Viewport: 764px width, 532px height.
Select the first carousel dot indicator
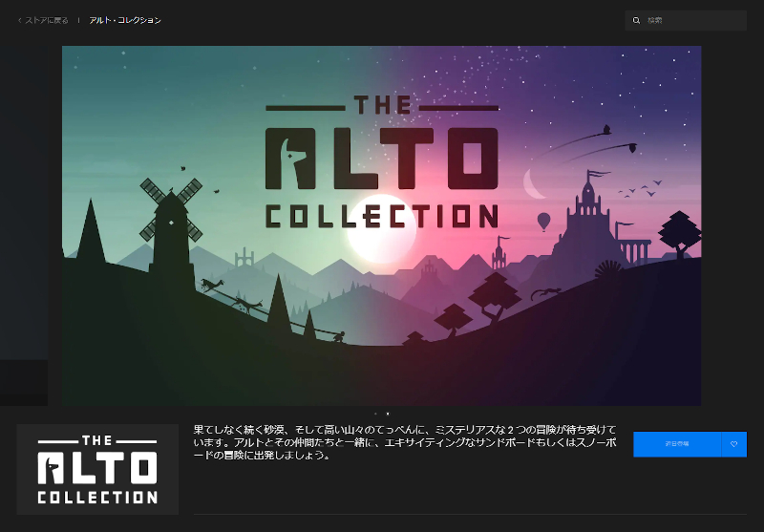pos(375,414)
